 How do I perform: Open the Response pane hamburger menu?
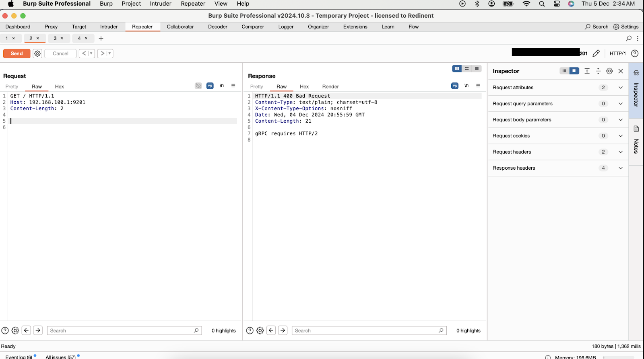(478, 86)
